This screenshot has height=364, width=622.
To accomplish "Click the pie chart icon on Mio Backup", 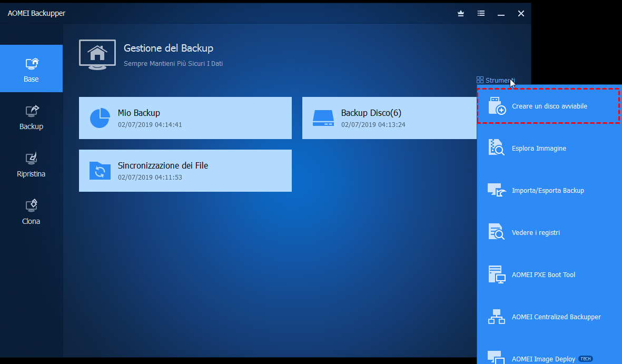I will click(x=100, y=118).
